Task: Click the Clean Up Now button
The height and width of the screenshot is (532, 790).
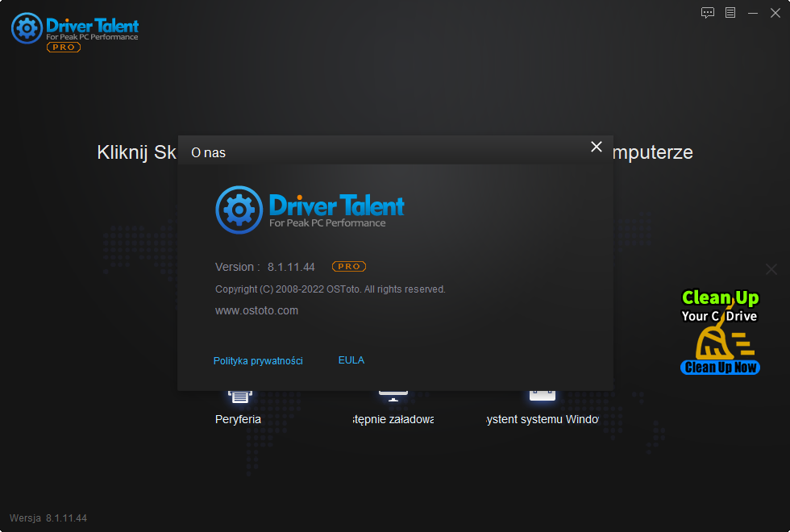Action: click(720, 368)
